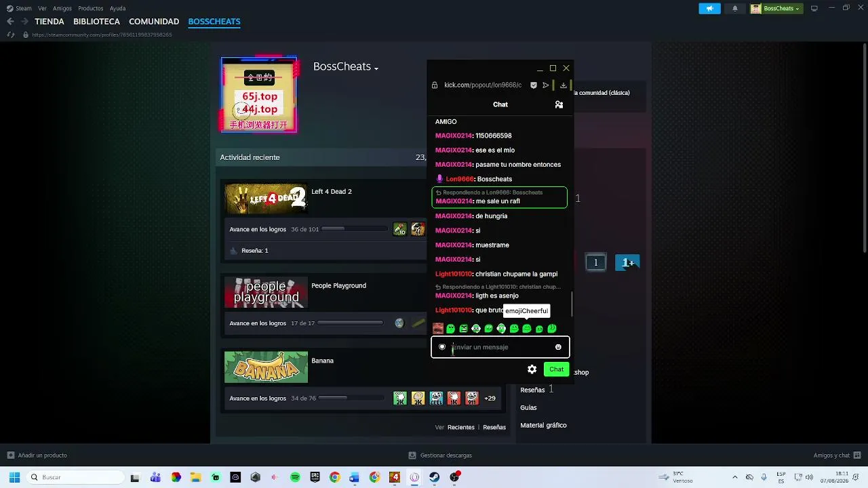The height and width of the screenshot is (488, 868).
Task: Open Epic Games Launcher in the taskbar
Action: click(315, 477)
